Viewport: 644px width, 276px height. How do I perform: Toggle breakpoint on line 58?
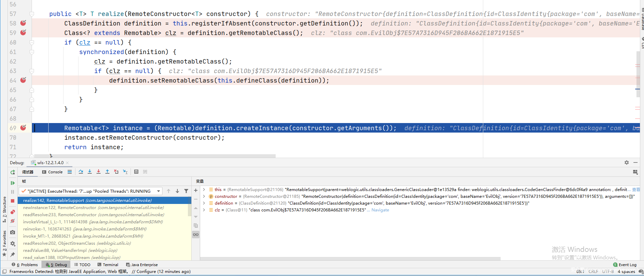click(x=23, y=23)
